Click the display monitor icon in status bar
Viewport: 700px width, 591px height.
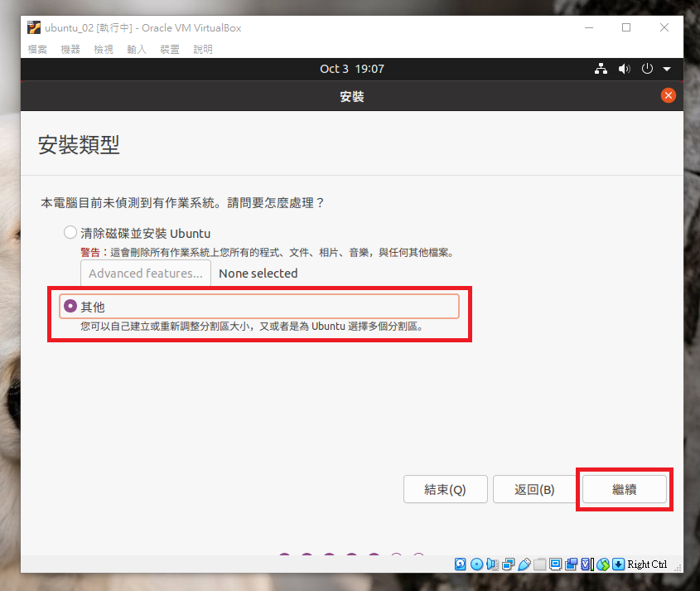(x=555, y=564)
